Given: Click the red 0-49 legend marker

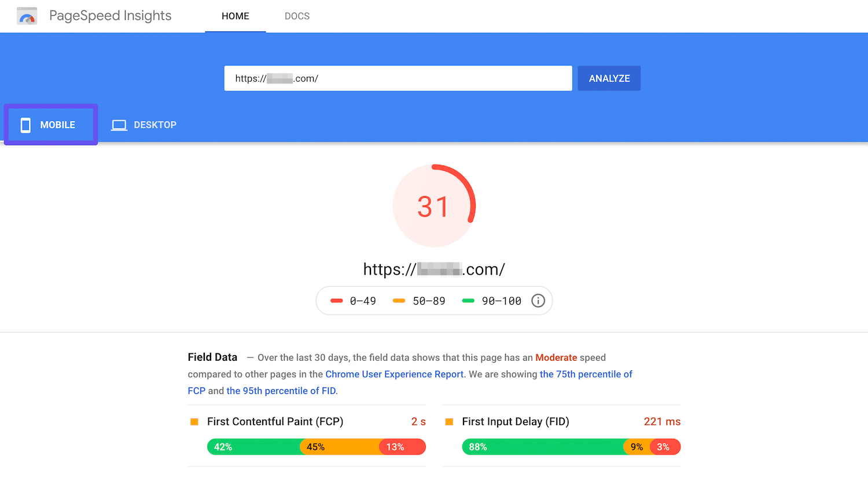Looking at the screenshot, I should click(337, 300).
